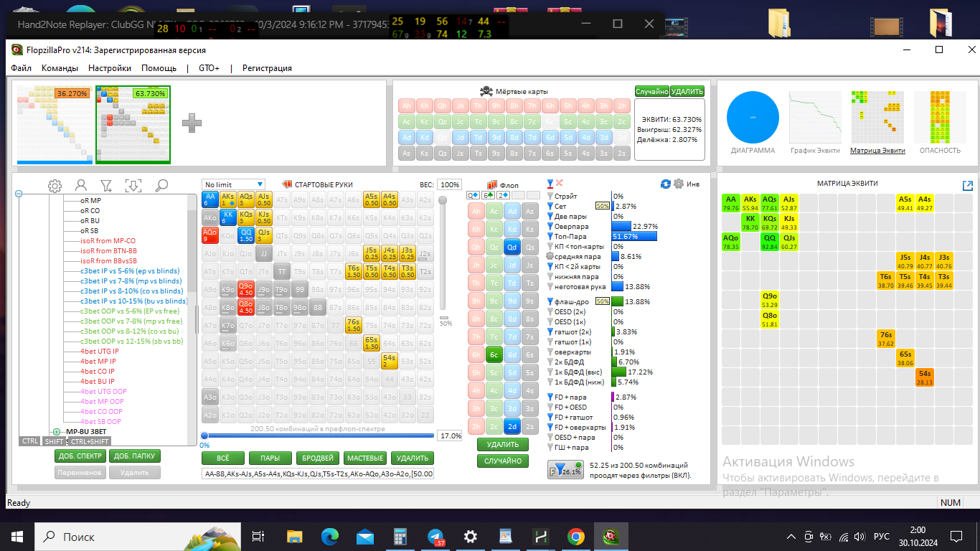Click the skull icon beside Мёртвые карты
Image resolution: width=980 pixels, height=551 pixels.
coord(486,91)
